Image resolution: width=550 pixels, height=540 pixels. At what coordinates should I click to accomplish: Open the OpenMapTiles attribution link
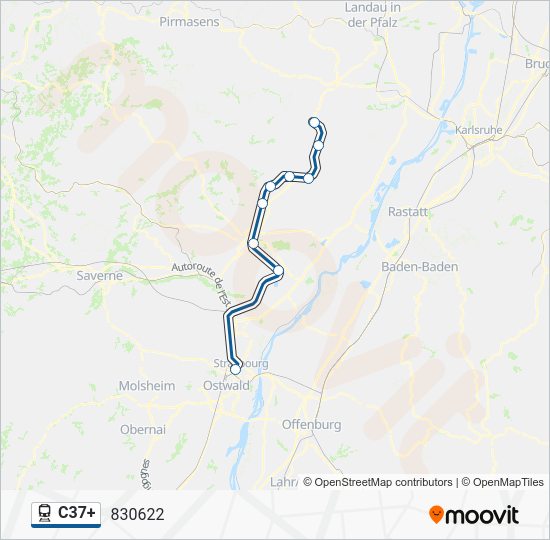tap(503, 482)
